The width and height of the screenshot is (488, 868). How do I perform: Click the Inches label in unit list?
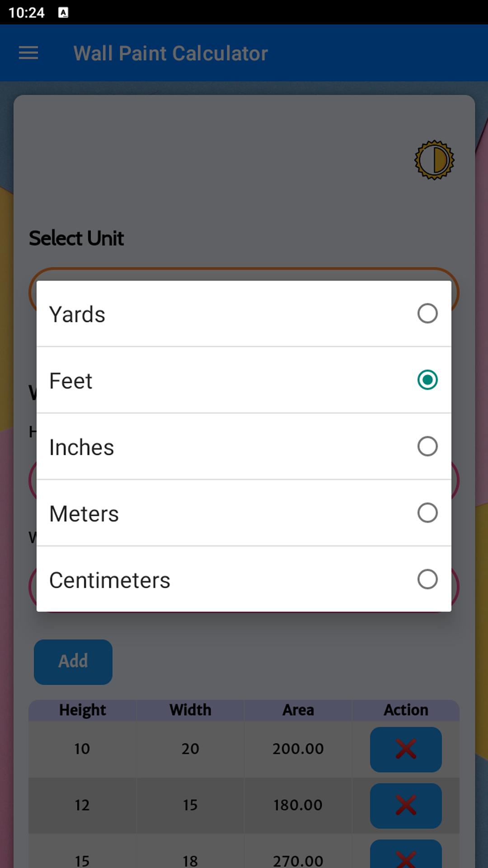coord(82,447)
